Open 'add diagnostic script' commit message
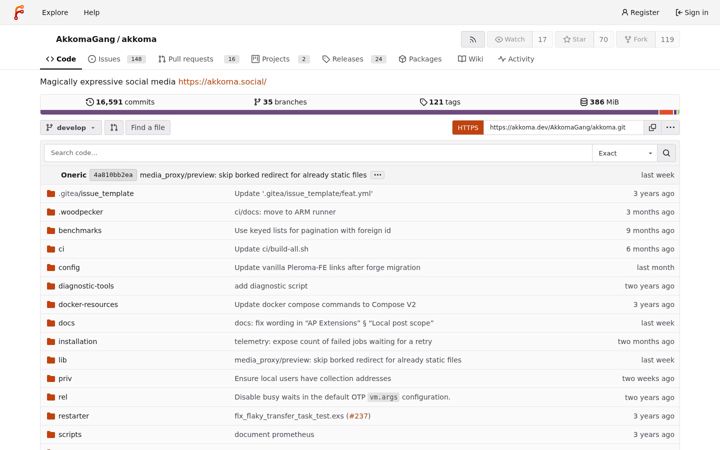Viewport: 720px width, 450px height. [271, 286]
